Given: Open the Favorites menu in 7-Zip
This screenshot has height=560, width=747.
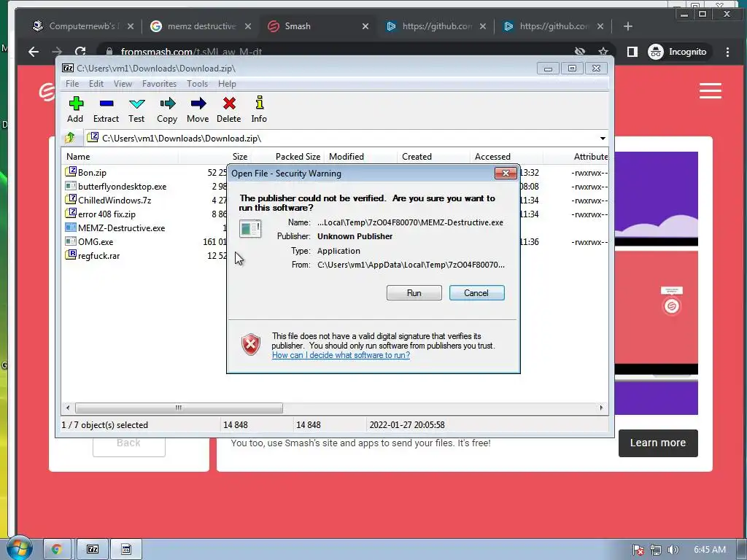Looking at the screenshot, I should [159, 83].
